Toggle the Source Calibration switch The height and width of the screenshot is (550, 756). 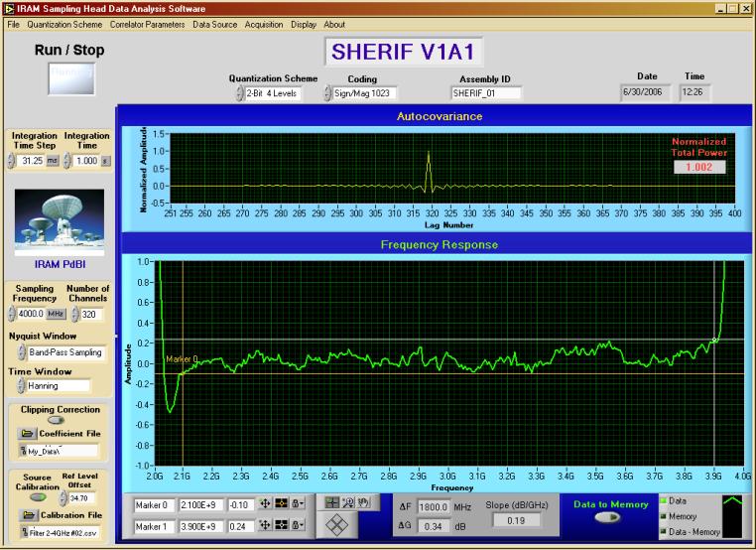pos(38,497)
